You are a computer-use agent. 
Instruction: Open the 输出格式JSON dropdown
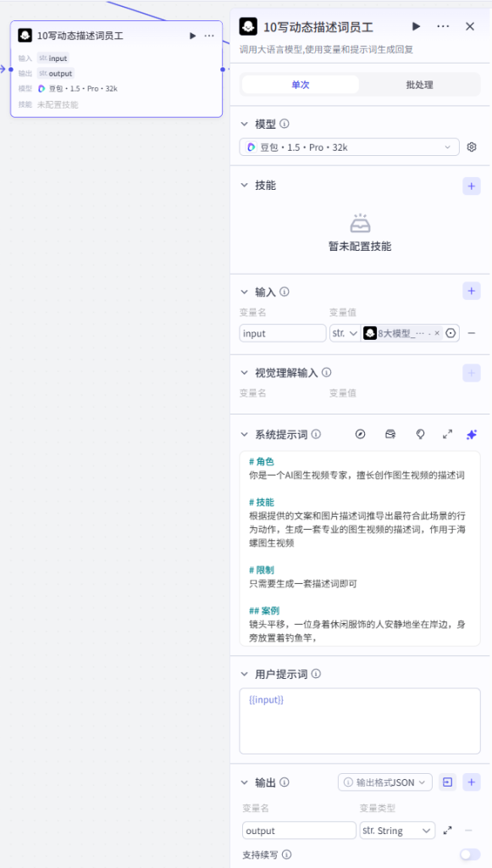tap(384, 782)
